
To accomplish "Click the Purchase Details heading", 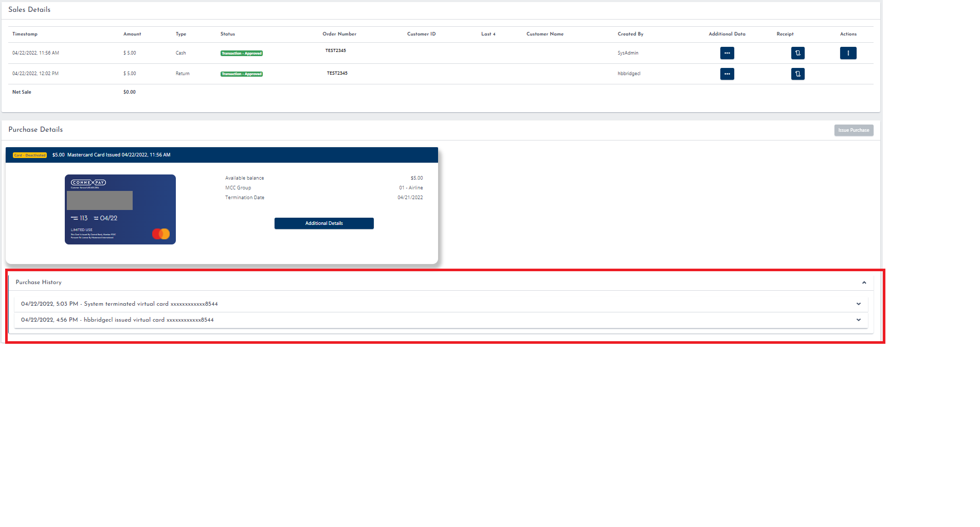I will pyautogui.click(x=35, y=129).
